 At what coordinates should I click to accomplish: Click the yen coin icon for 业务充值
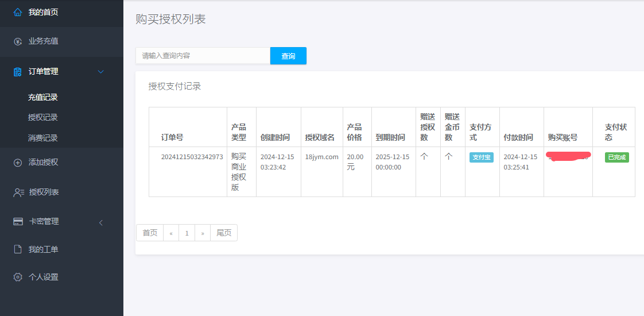coord(18,41)
